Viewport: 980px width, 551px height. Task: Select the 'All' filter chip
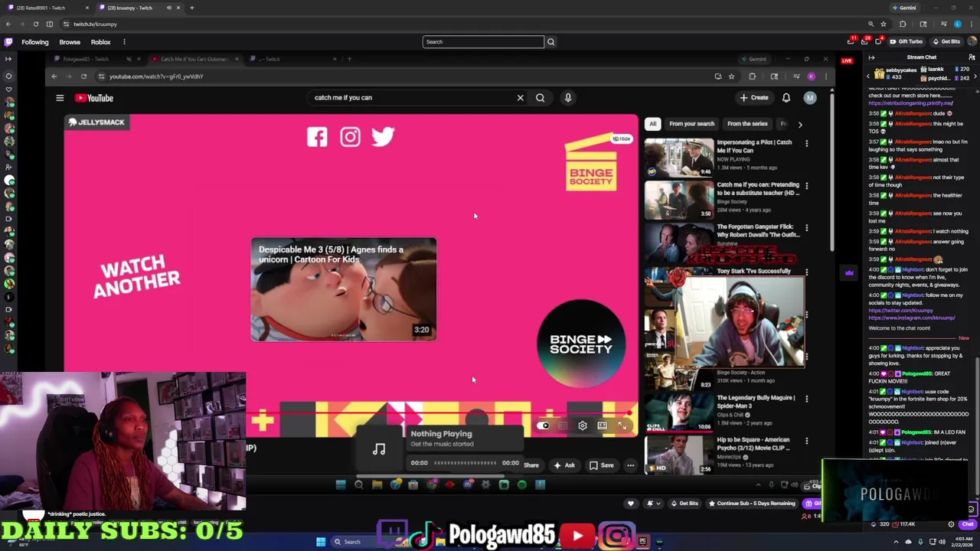652,124
